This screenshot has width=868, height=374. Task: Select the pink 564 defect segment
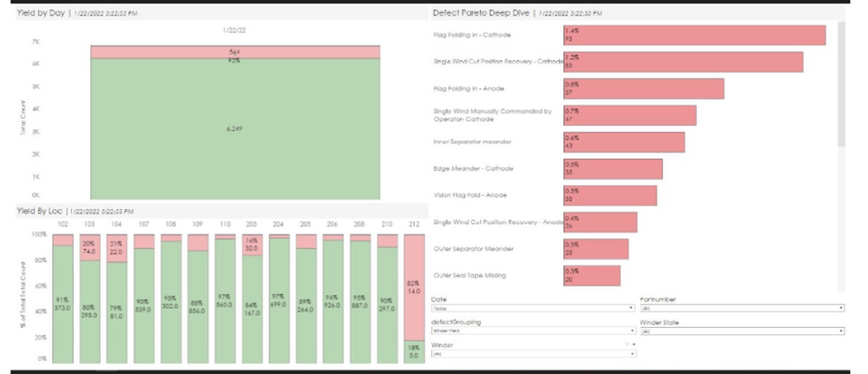coord(235,52)
